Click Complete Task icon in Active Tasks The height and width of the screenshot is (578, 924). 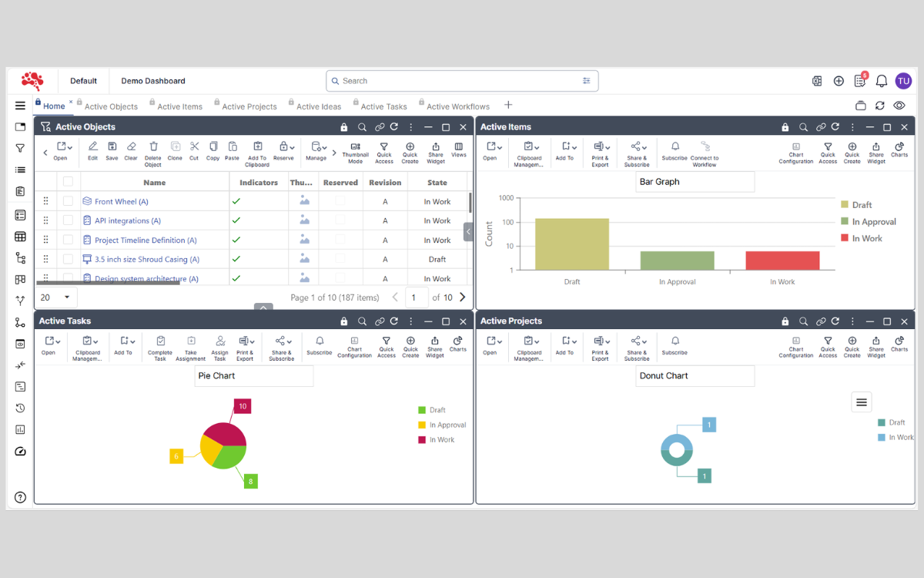[160, 341]
